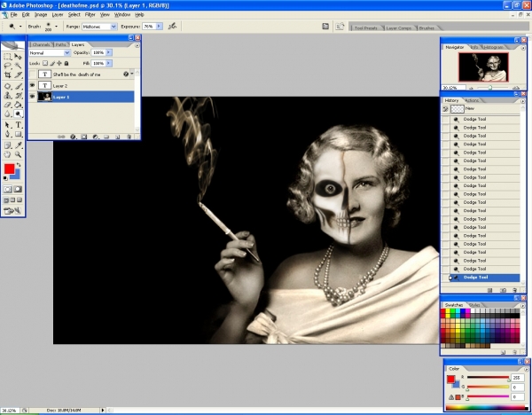Open the Fill slider arrow

[x=108, y=64]
